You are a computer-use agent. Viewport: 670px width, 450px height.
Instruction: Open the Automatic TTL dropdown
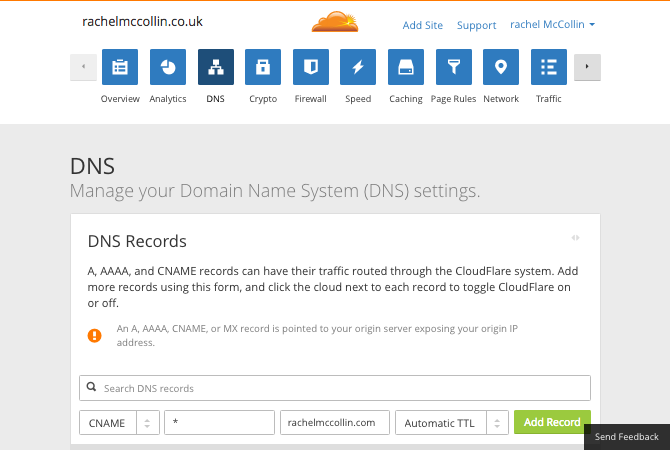(x=452, y=423)
